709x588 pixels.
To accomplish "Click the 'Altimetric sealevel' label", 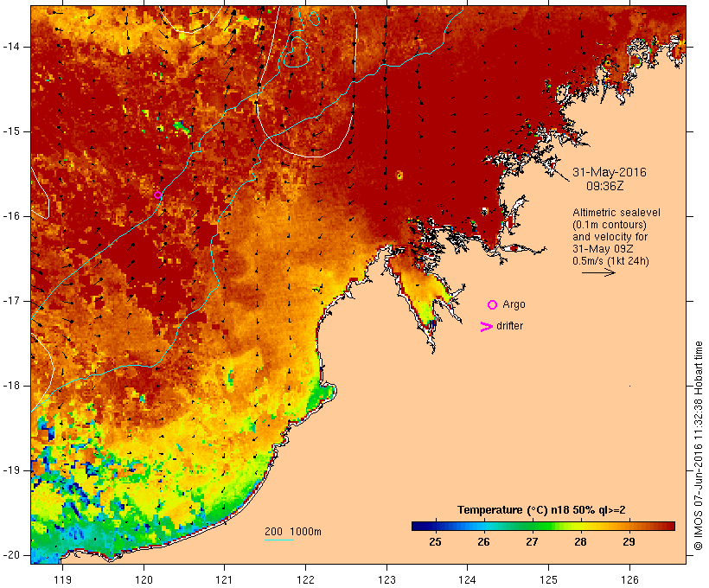I will click(616, 213).
